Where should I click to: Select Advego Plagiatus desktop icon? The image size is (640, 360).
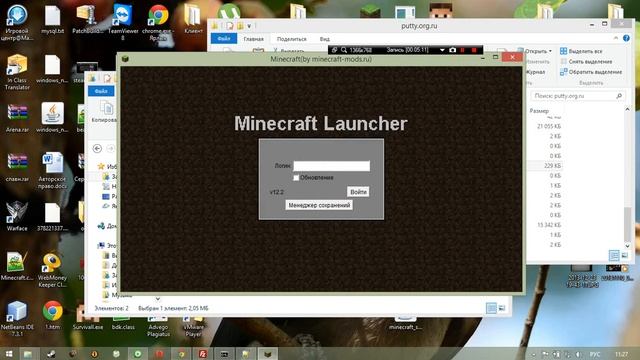[x=158, y=327]
